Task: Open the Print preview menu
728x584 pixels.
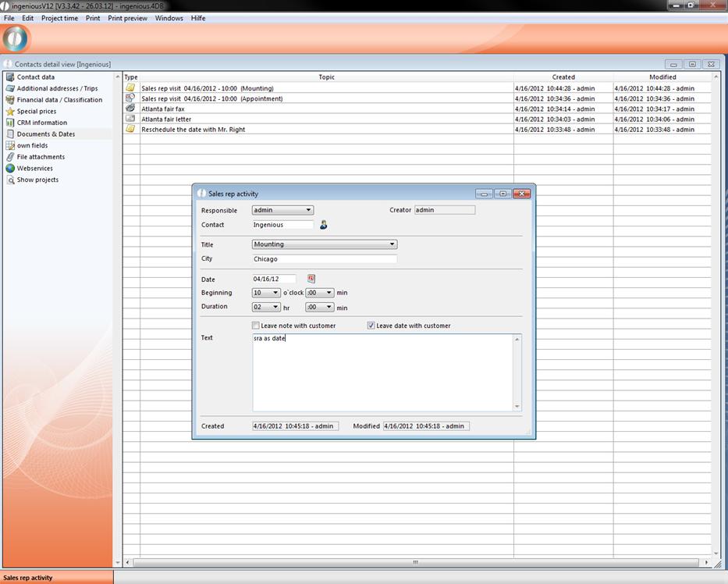Action: 127,18
